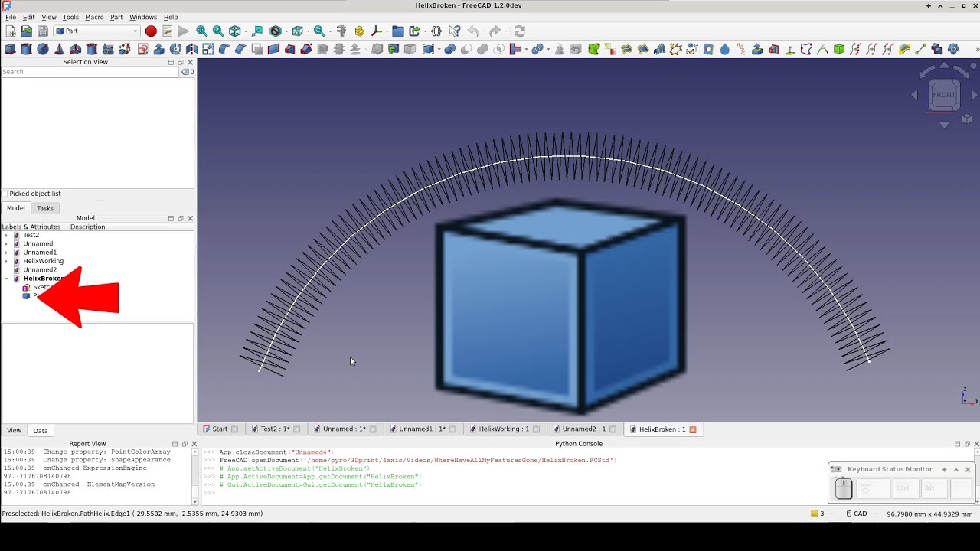Fit selection in the view
This screenshot has height=551, width=980.
(218, 31)
